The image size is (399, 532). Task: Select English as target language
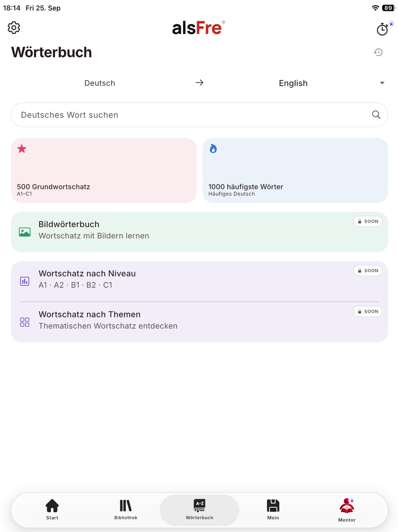(293, 83)
